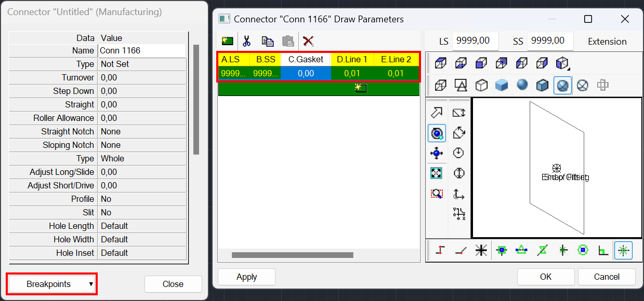Click Cancel in Draw Parameters dialog
The height and width of the screenshot is (301, 644).
(x=607, y=277)
